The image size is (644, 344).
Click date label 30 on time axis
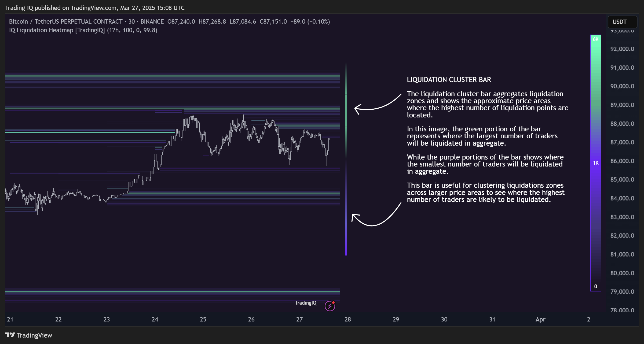coord(444,319)
